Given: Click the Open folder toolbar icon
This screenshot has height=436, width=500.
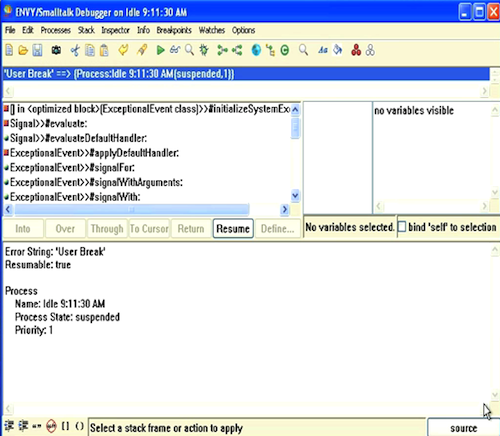Looking at the screenshot, I should click(23, 51).
